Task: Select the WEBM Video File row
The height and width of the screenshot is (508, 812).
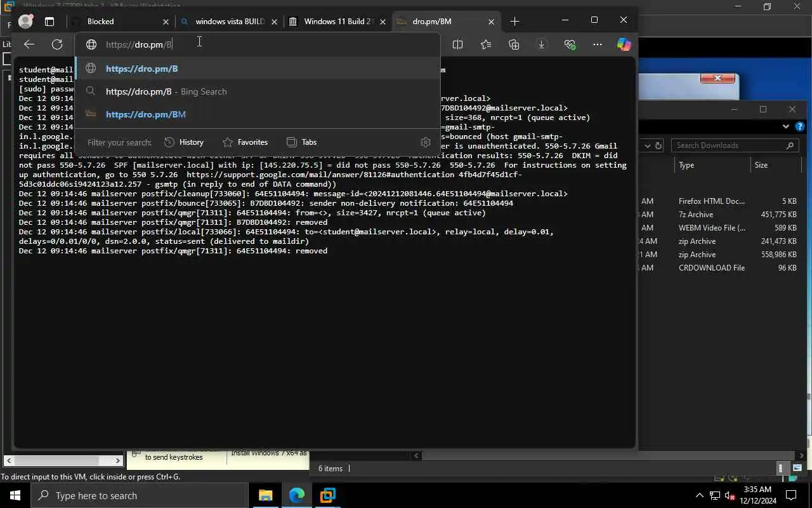Action: click(x=719, y=228)
